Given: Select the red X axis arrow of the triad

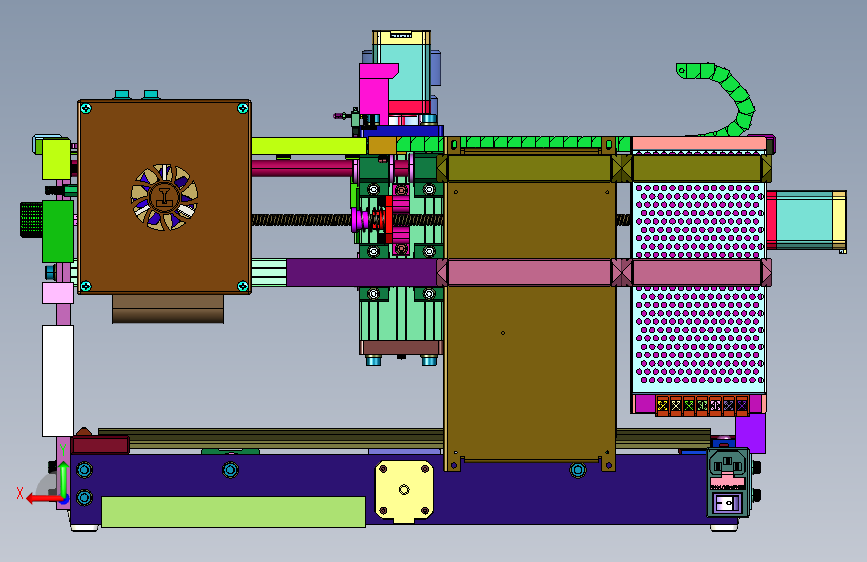Looking at the screenshot, I should pos(44,499).
